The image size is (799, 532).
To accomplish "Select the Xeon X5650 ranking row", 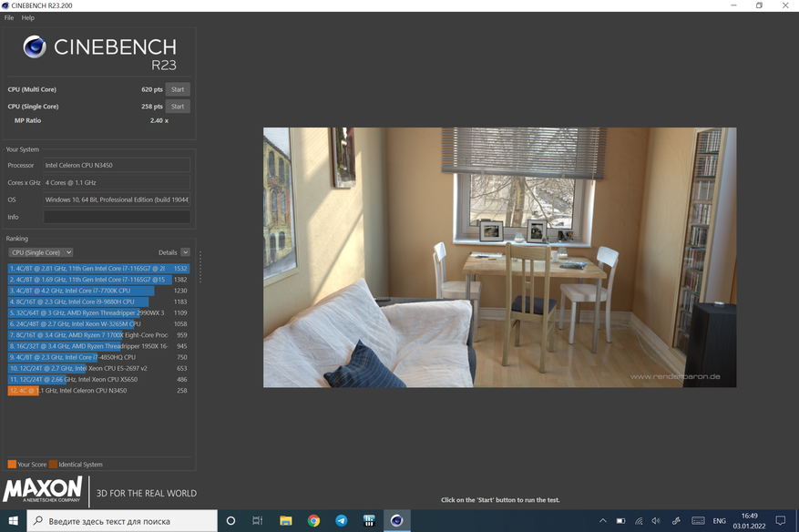I will 99,380.
